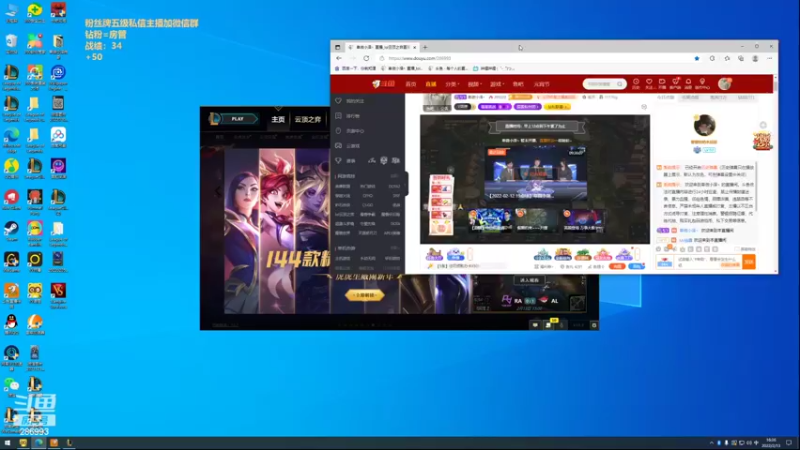Switch to 云顶之弈 tab in League client

(x=308, y=119)
